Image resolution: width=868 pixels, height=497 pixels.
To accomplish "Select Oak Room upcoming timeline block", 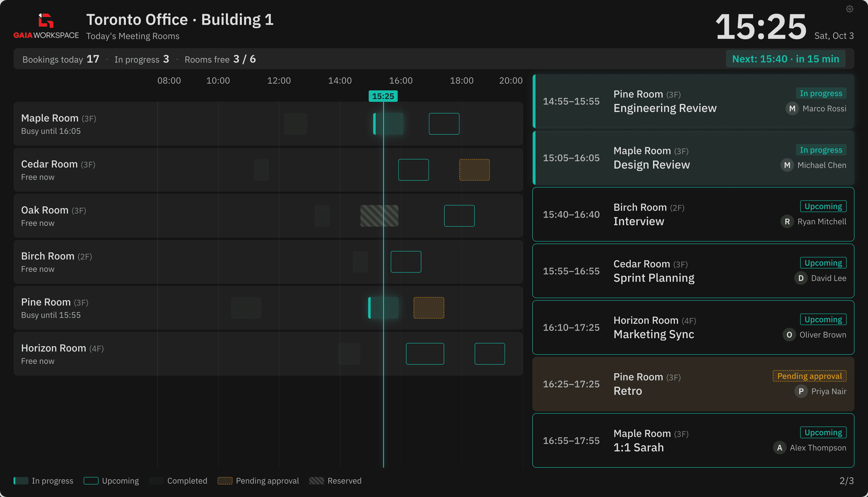I will 459,216.
